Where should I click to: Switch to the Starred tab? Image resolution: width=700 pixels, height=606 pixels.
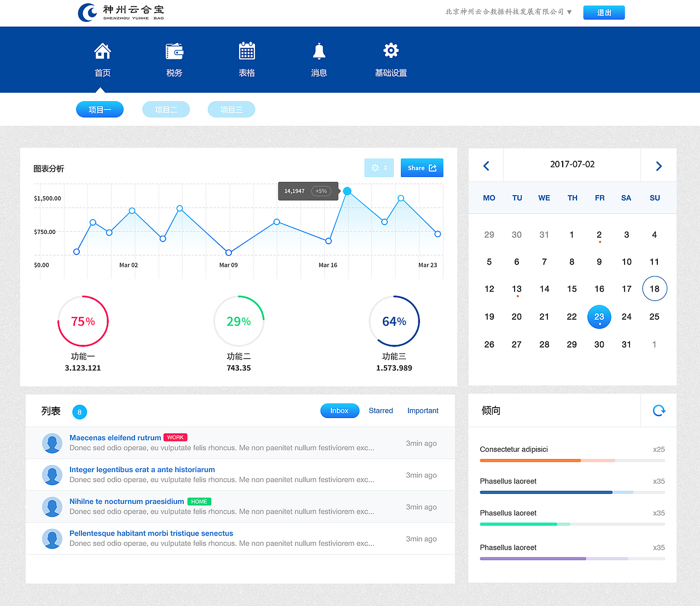coord(381,410)
